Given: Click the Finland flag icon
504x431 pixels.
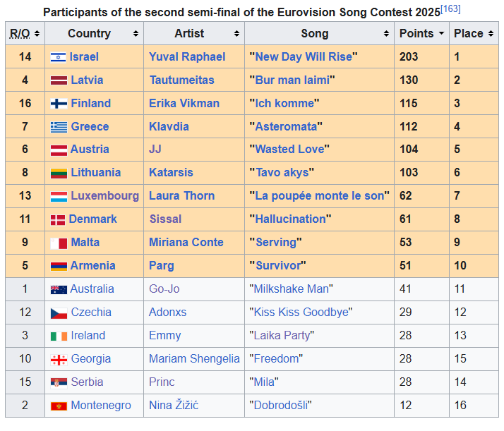Looking at the screenshot, I should [59, 104].
